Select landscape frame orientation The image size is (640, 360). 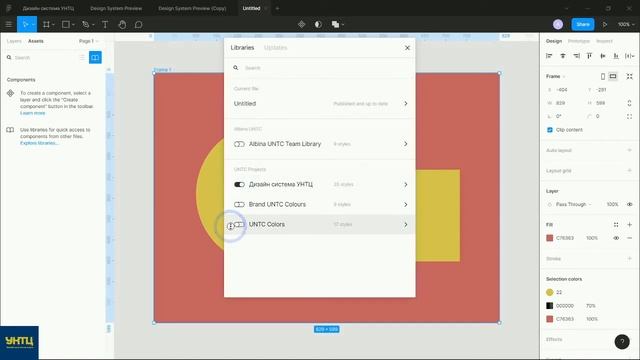(613, 76)
